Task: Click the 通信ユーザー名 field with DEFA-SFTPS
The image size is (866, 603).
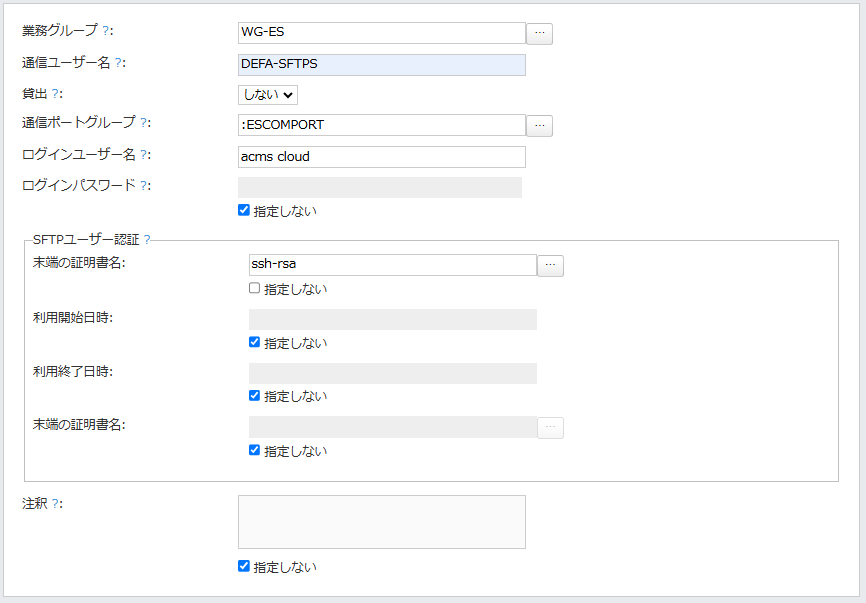Action: click(381, 65)
